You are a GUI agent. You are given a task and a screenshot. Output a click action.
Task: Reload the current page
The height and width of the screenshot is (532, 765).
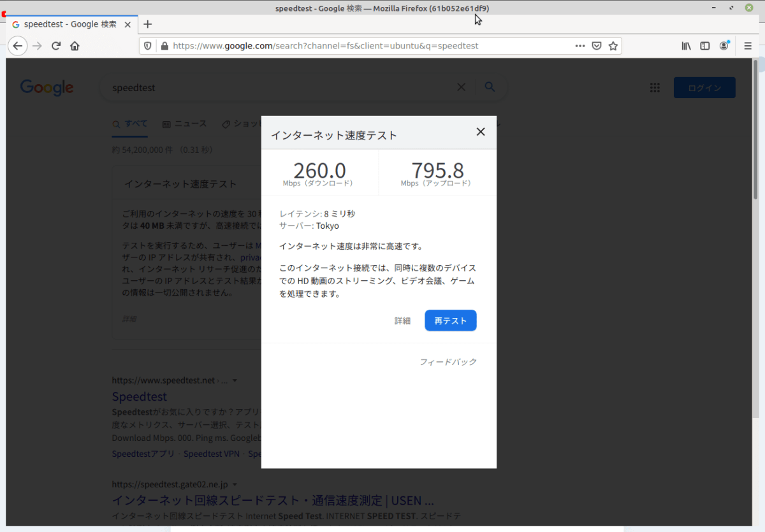(x=56, y=46)
